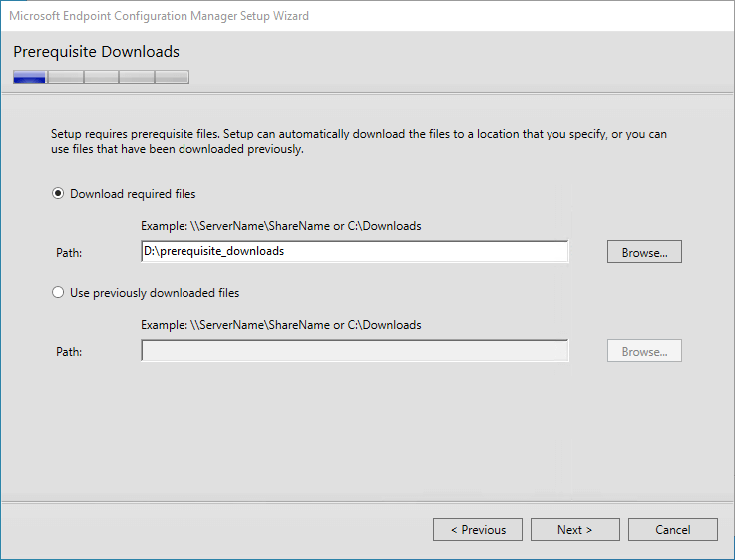Screen dimensions: 735x560
Task: Click the disabled path field for previous downloads
Action: coord(354,351)
